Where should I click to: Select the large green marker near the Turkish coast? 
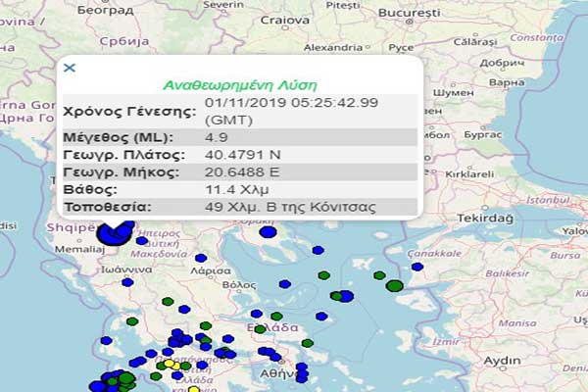pos(394,286)
